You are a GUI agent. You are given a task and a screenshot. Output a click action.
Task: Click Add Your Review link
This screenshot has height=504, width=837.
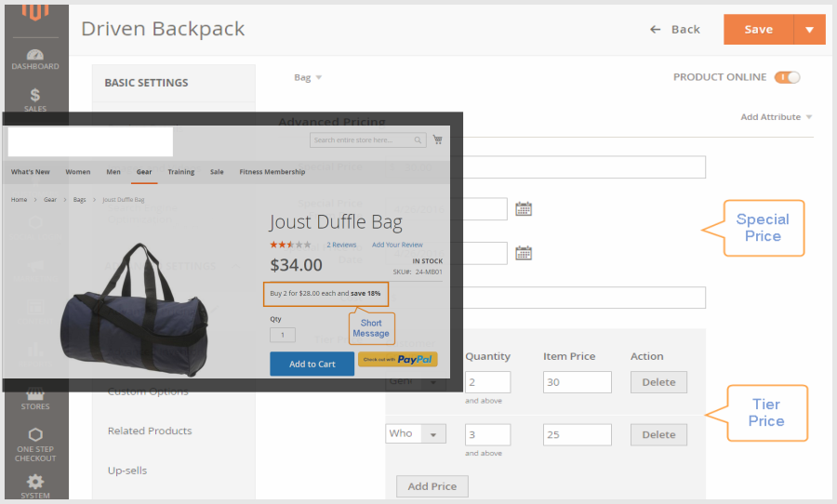(397, 245)
